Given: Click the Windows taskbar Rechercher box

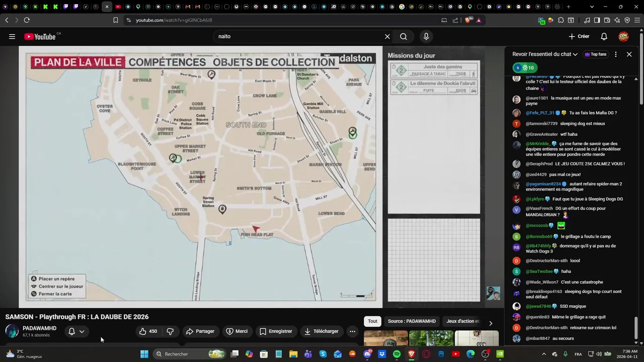Looking at the screenshot, I should 190,354.
